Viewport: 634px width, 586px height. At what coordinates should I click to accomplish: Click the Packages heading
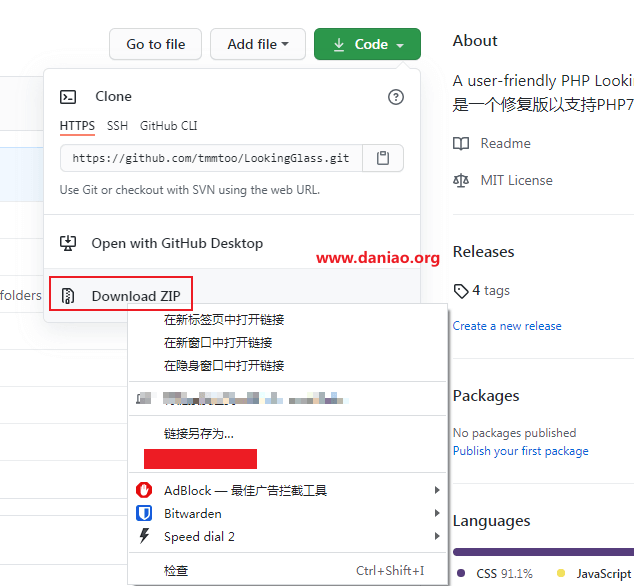[486, 396]
